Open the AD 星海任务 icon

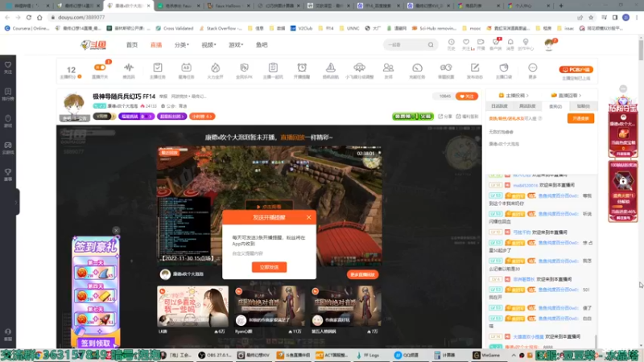[x=186, y=68]
